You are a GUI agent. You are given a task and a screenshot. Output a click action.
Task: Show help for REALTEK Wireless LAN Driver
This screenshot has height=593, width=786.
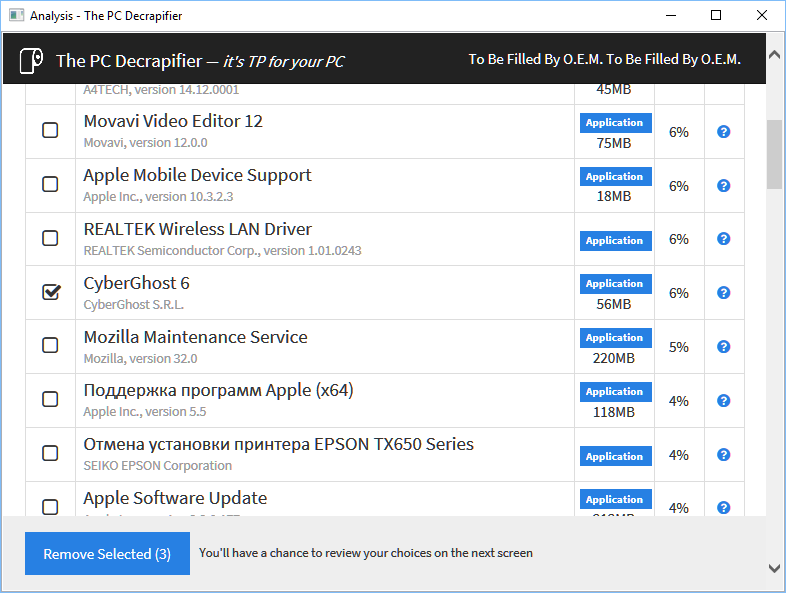(724, 240)
